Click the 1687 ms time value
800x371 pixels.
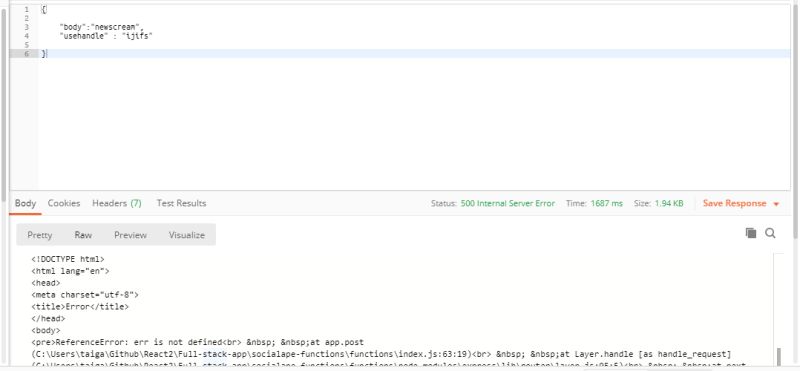[607, 203]
